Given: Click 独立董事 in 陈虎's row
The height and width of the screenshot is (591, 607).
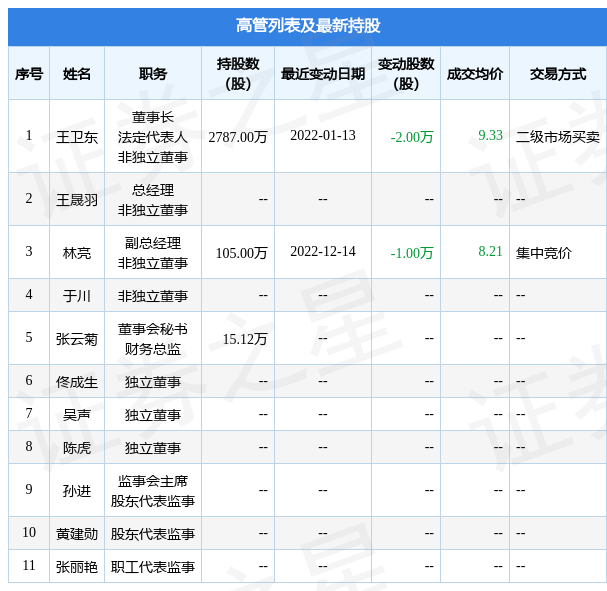Looking at the screenshot, I should point(153,448).
